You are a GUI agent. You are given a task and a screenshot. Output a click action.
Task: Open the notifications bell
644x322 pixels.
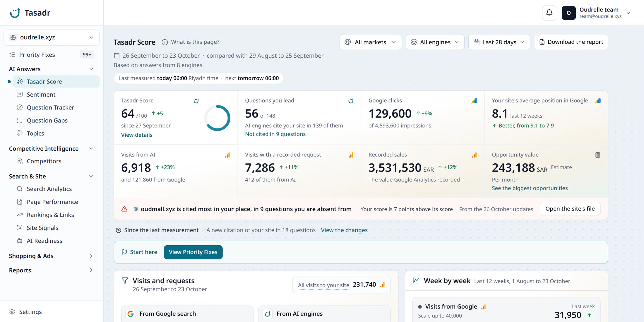[549, 13]
